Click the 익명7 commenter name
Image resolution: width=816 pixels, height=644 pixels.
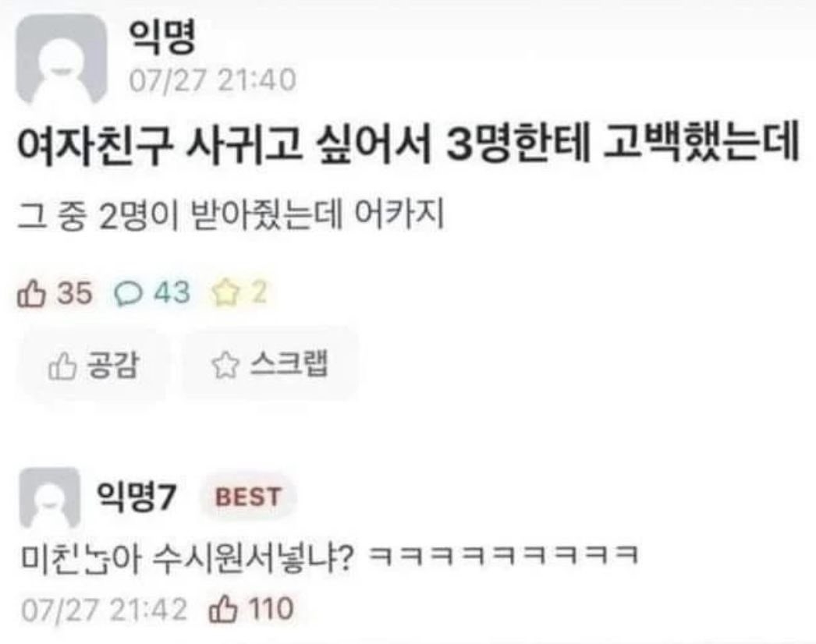pos(137,497)
